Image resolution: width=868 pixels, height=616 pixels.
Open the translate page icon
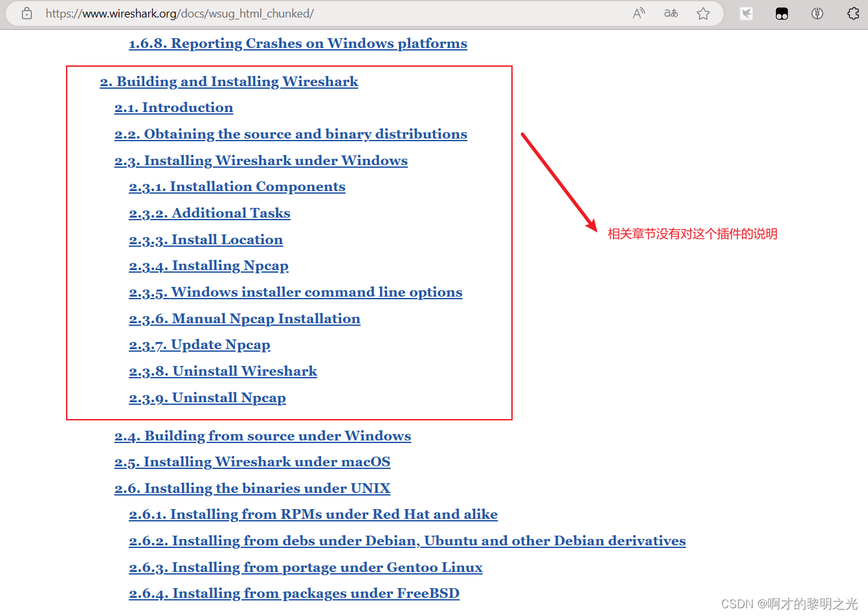coord(671,14)
